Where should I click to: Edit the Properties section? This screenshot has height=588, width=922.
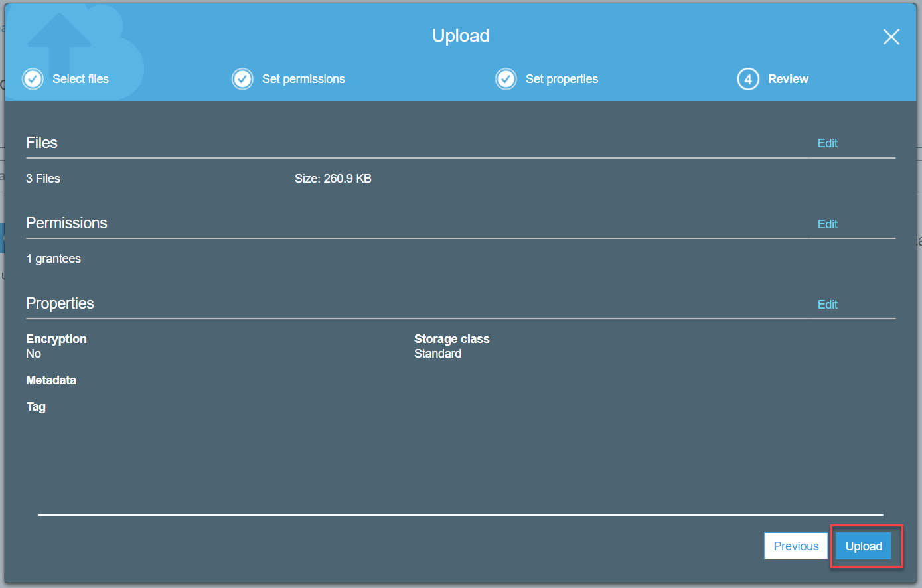tap(827, 305)
